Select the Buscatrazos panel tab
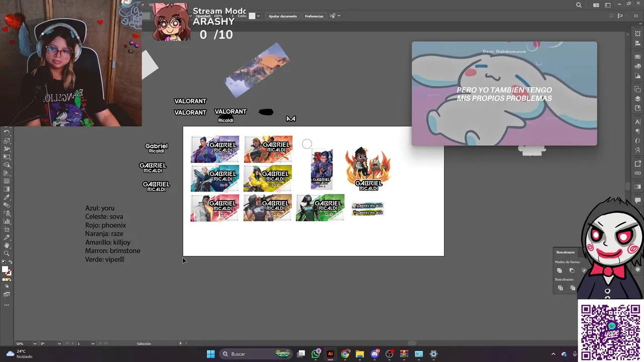The image size is (644, 362). [x=566, y=252]
